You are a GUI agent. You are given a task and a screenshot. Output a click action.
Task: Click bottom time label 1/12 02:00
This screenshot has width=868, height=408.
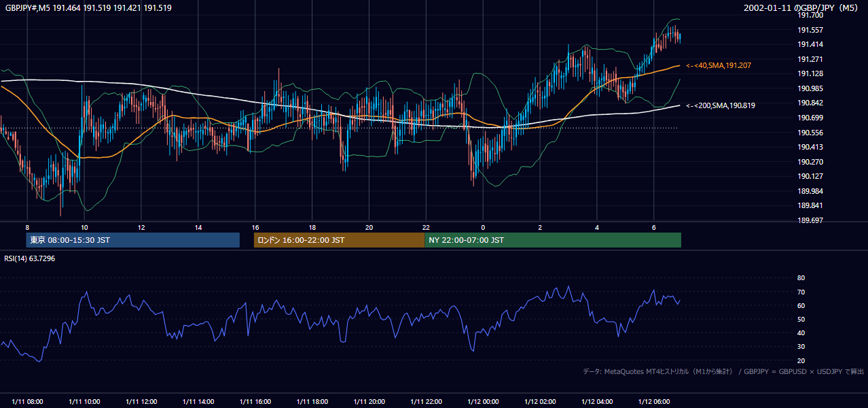540,402
